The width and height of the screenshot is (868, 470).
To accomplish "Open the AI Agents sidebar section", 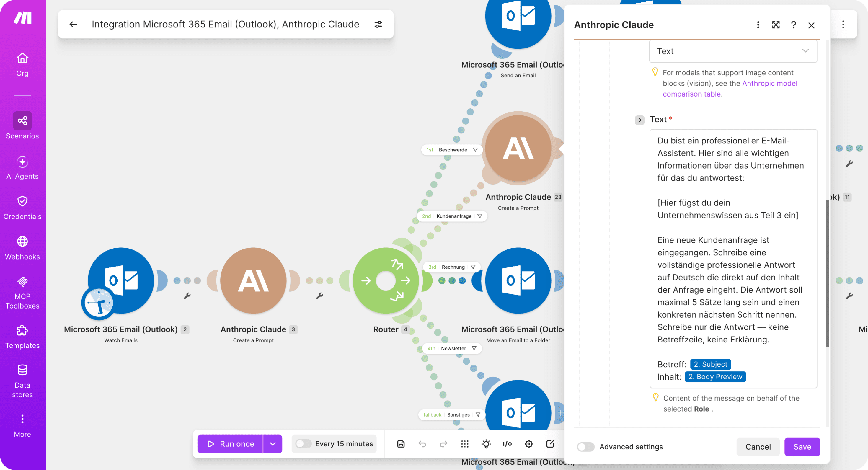I will point(22,168).
